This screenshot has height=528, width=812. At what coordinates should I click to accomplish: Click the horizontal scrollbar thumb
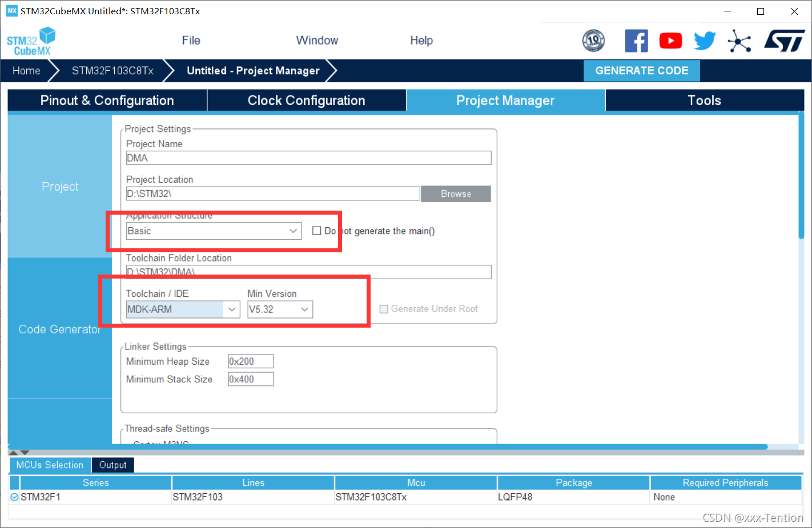tap(388, 447)
